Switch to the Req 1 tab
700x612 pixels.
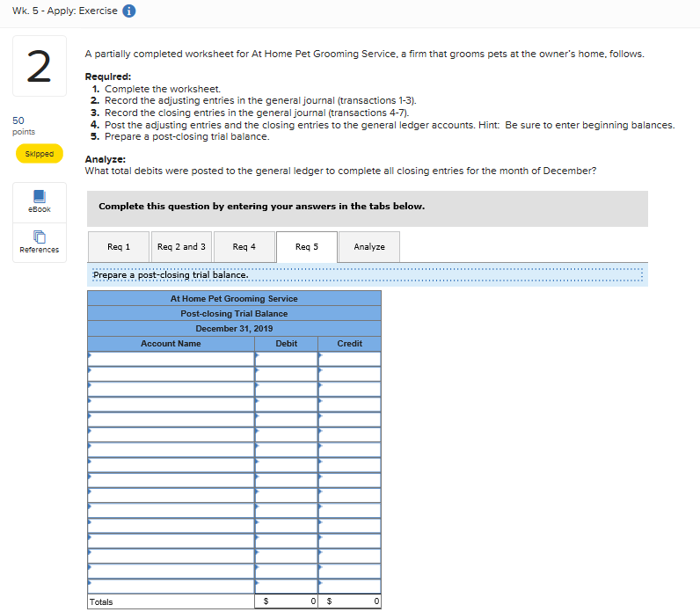point(119,247)
